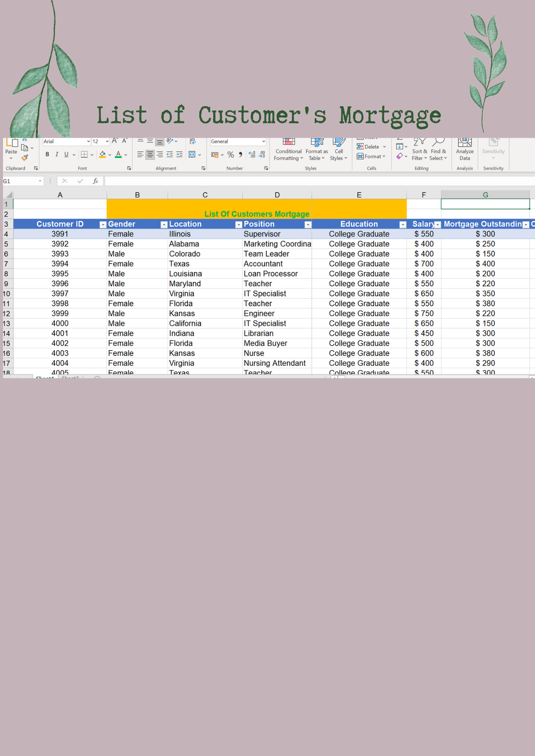This screenshot has height=756, width=535.
Task: Click the Copy icon in Clipboard group
Action: pos(25,148)
